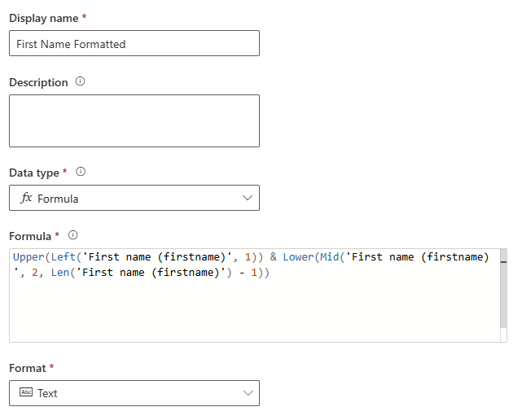This screenshot has height=420, width=513.
Task: Click the info icon next to Data type
Action: 81,173
